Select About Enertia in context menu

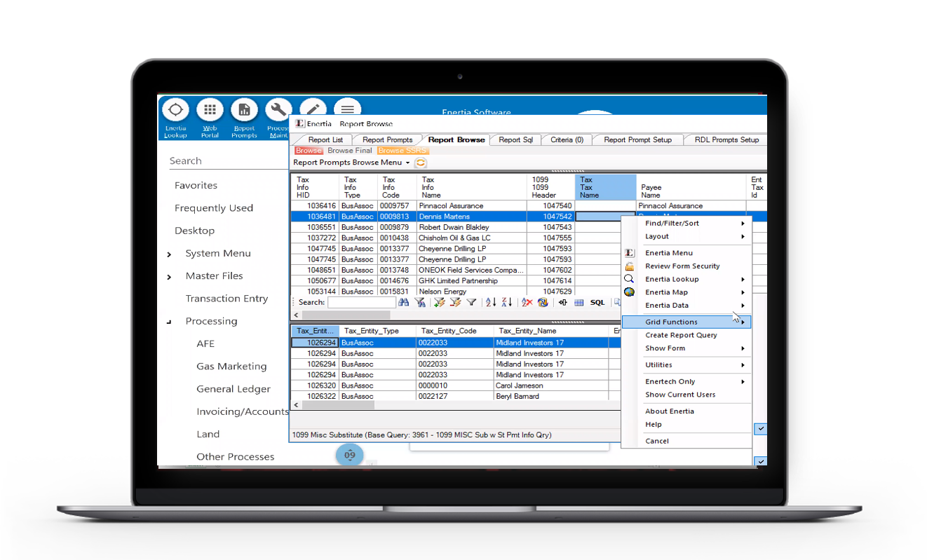click(x=686, y=411)
